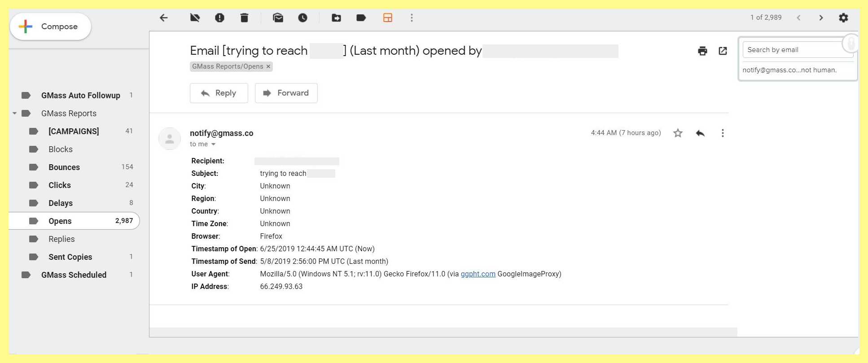Click the email subject heading
This screenshot has height=363, width=868.
404,51
